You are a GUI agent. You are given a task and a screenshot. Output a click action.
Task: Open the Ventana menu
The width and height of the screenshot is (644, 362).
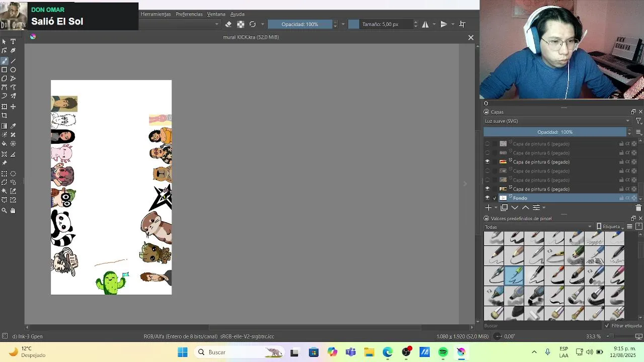tap(216, 14)
